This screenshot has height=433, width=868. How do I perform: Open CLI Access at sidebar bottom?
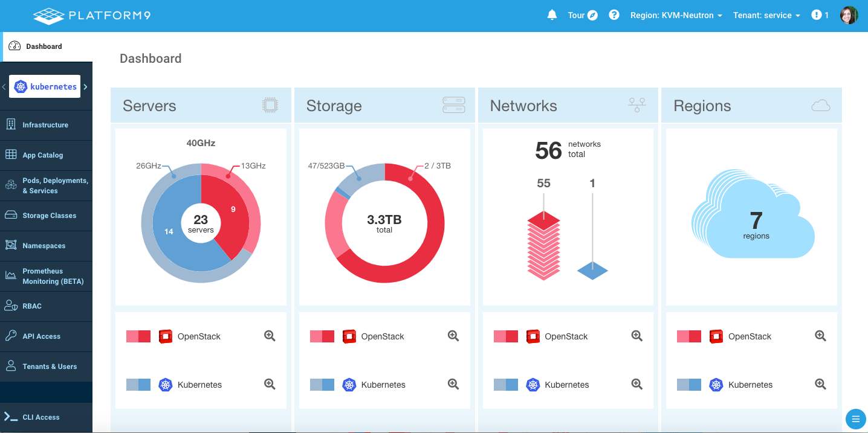coord(40,417)
